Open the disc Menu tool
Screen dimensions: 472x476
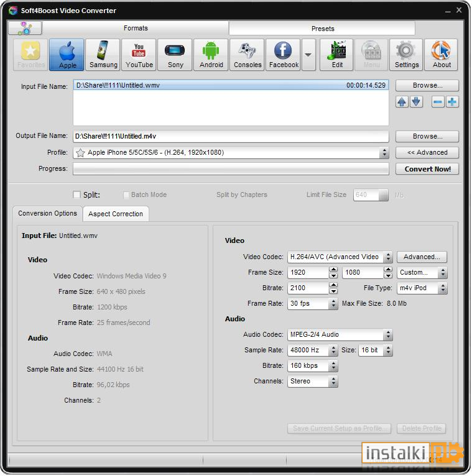tap(371, 55)
